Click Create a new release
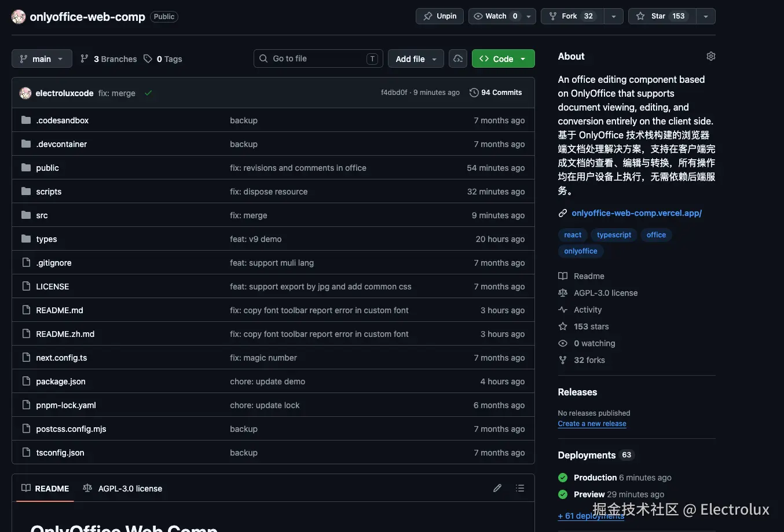The image size is (784, 532). coord(592,424)
